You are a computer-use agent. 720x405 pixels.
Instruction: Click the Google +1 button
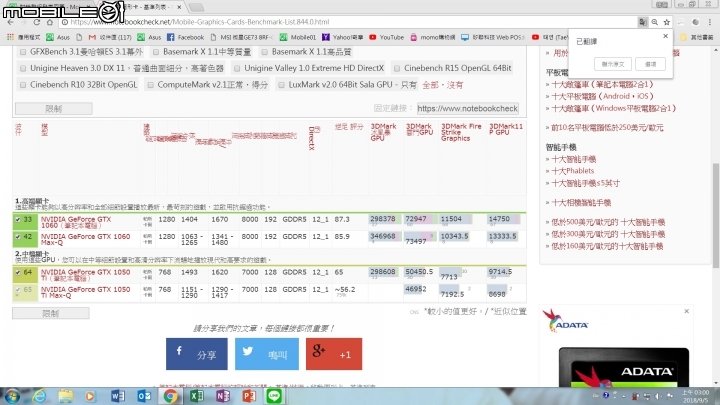334,354
